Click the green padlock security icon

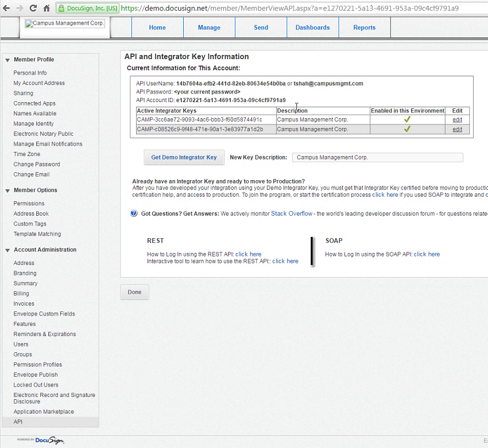pyautogui.click(x=61, y=8)
